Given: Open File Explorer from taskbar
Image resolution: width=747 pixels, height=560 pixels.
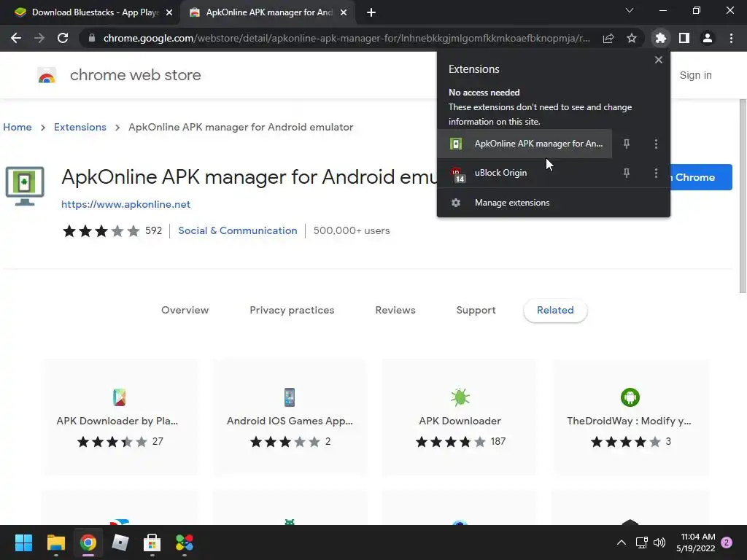Looking at the screenshot, I should (x=55, y=542).
